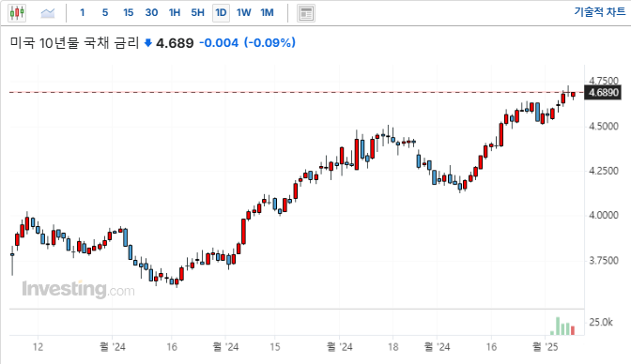This screenshot has width=631, height=364.
Task: Choose the 5H timeframe
Action: click(197, 13)
